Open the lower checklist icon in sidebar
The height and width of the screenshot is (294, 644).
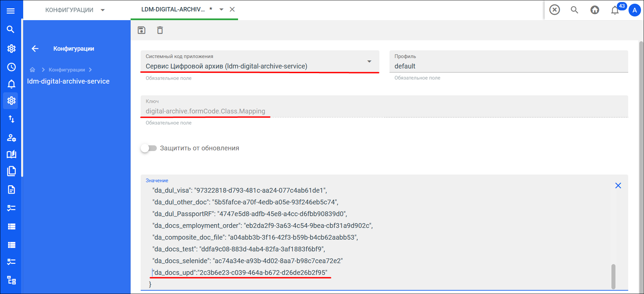pos(11,262)
